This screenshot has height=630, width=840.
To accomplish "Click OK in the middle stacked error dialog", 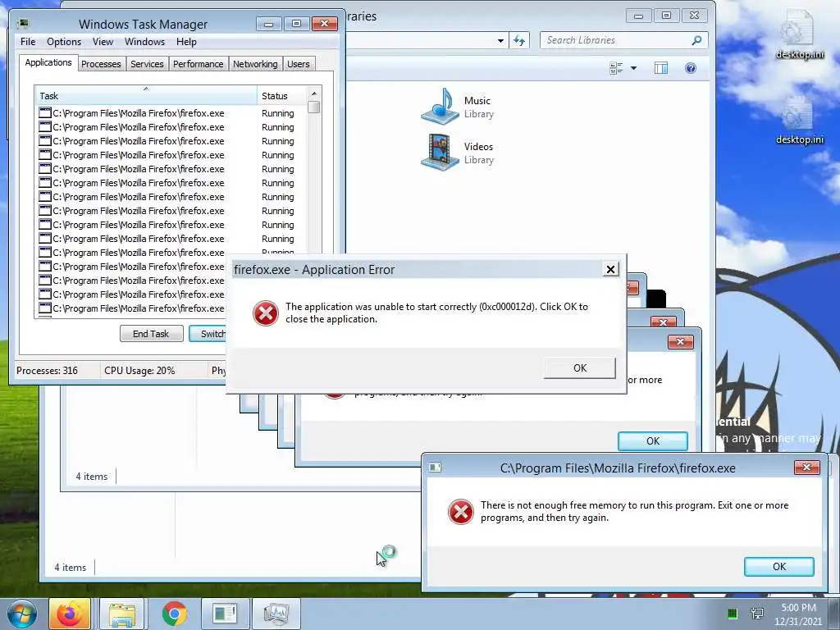I will point(652,441).
